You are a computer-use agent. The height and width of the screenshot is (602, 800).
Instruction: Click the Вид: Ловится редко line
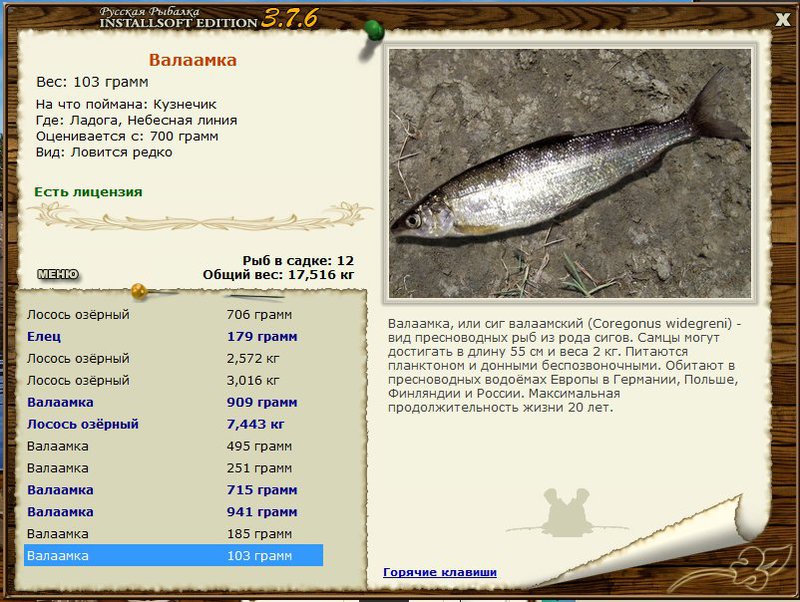[x=104, y=152]
